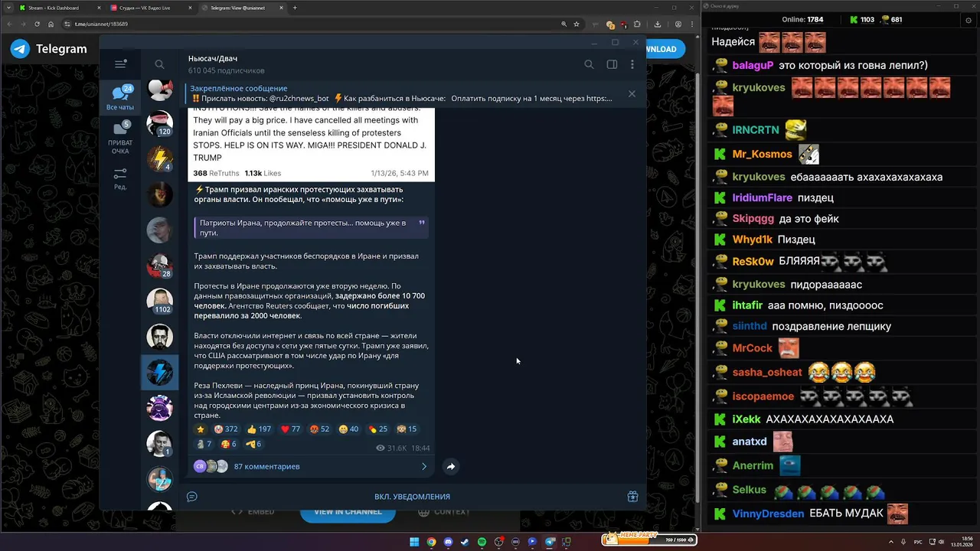Open the channel three-dot options menu
The height and width of the screenshot is (551, 980).
coord(632,64)
